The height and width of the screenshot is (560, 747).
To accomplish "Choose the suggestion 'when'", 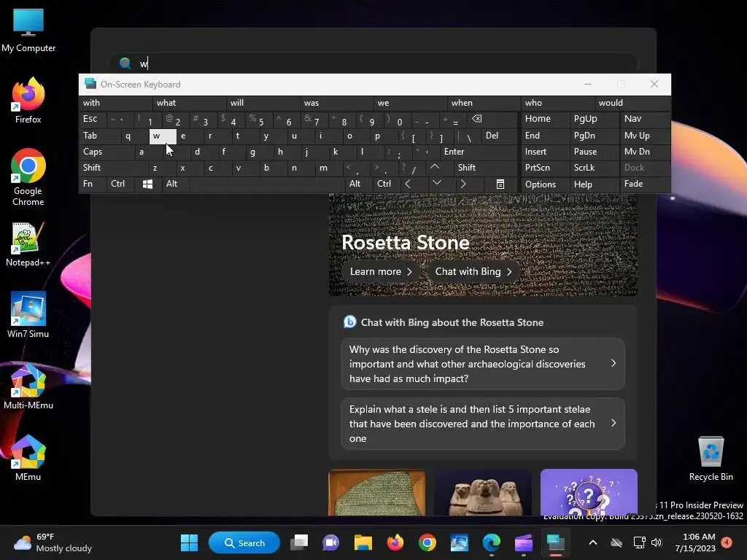I will point(484,103).
